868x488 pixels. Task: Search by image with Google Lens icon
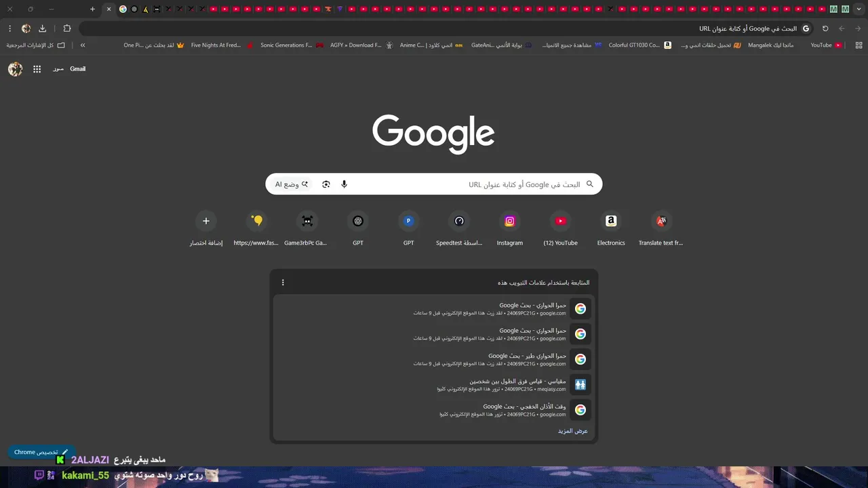click(x=326, y=184)
